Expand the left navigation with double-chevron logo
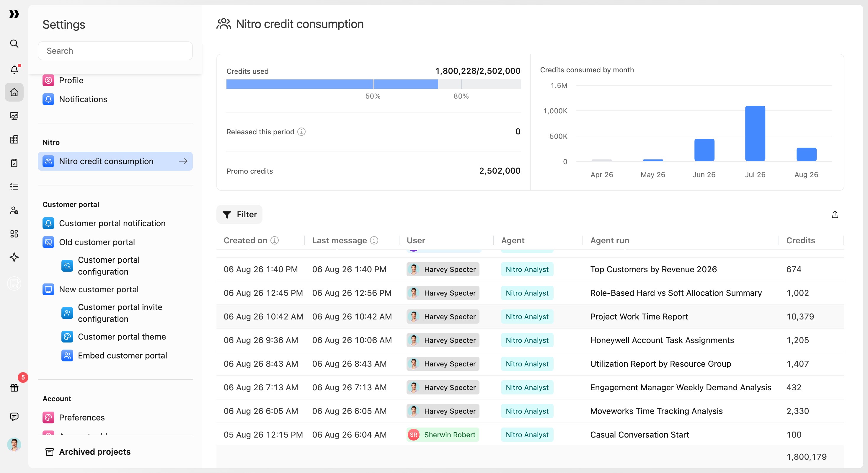Viewport: 868px width, 473px height. click(14, 14)
